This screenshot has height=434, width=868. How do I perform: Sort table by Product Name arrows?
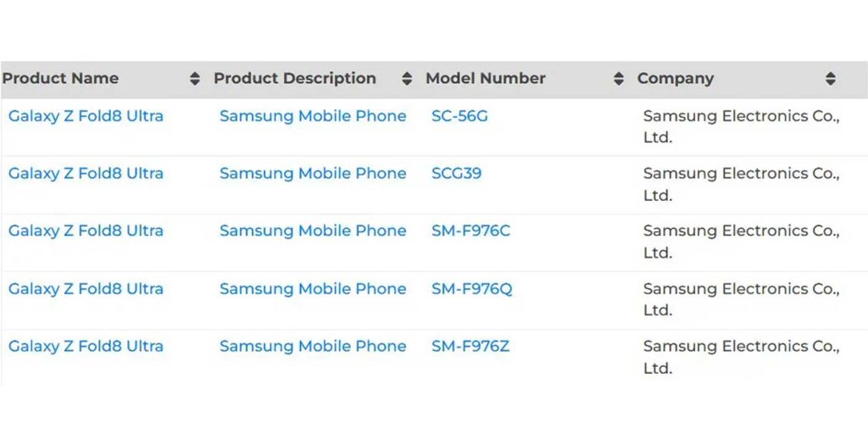tap(195, 79)
